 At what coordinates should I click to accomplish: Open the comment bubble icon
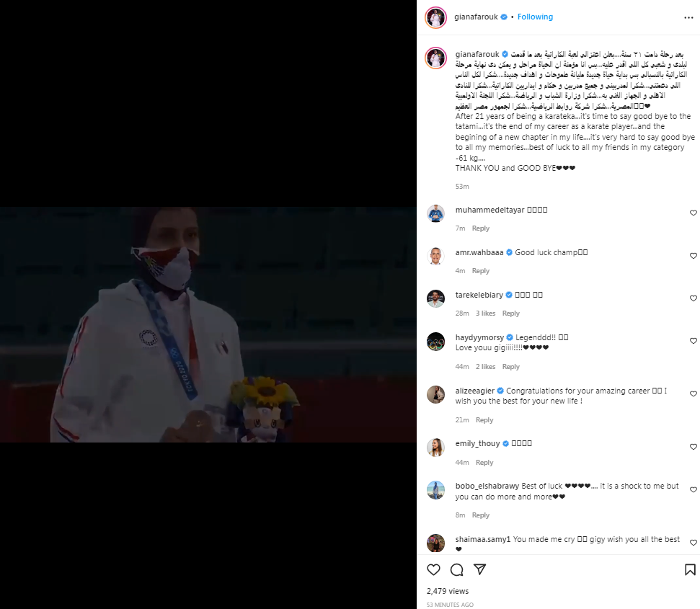click(457, 570)
